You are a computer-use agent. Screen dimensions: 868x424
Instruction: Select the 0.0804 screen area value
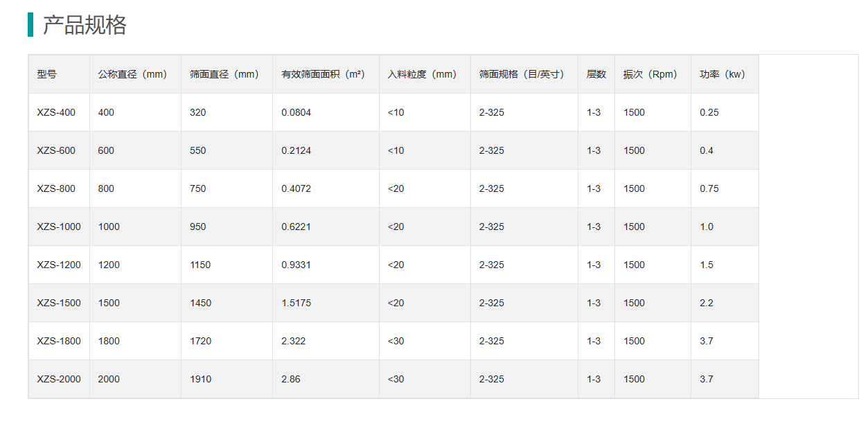[x=296, y=112]
